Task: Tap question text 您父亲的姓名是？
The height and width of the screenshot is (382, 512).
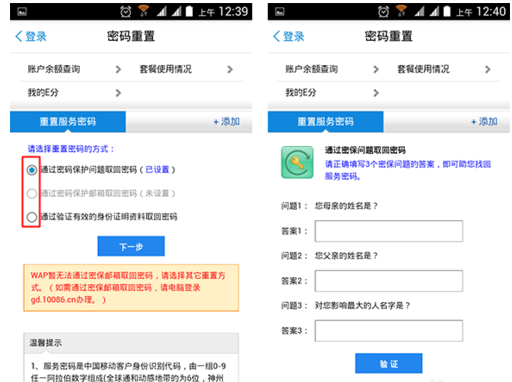Action: pyautogui.click(x=346, y=256)
